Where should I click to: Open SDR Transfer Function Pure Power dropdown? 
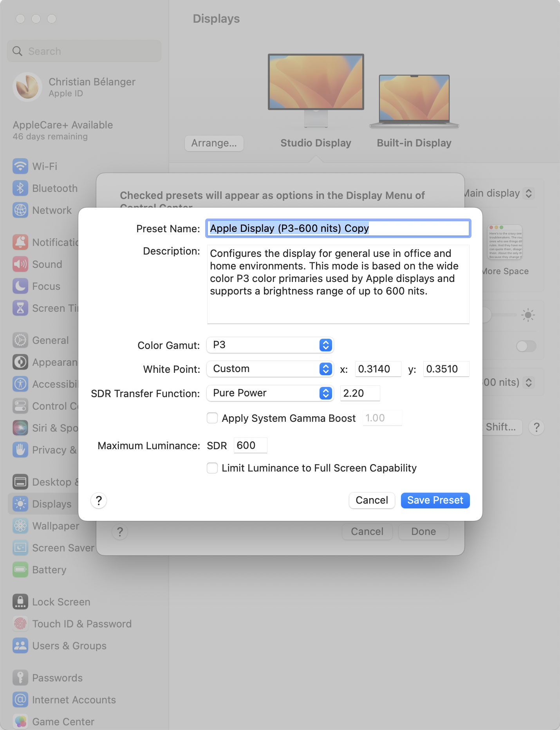(270, 393)
